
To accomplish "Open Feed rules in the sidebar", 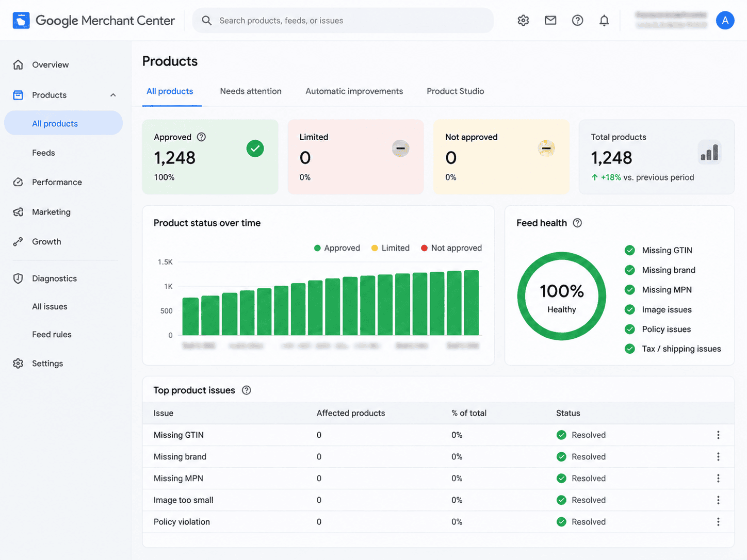I will (x=52, y=334).
